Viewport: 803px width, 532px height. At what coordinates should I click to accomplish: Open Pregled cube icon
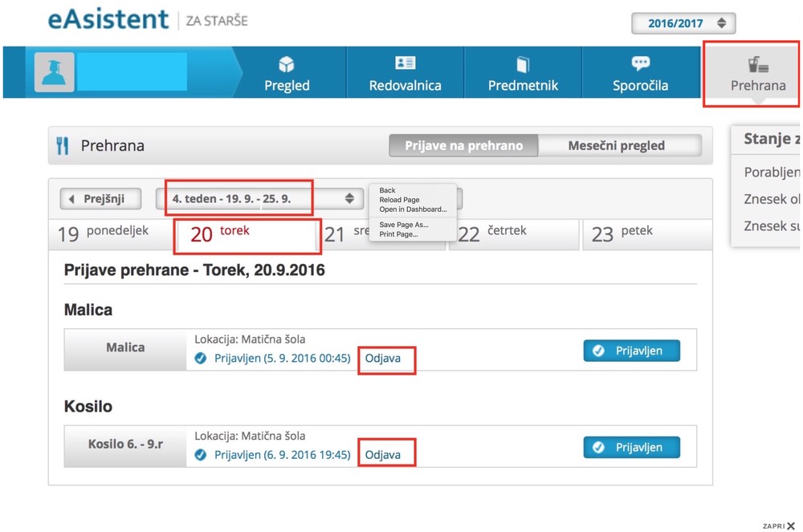pyautogui.click(x=287, y=65)
